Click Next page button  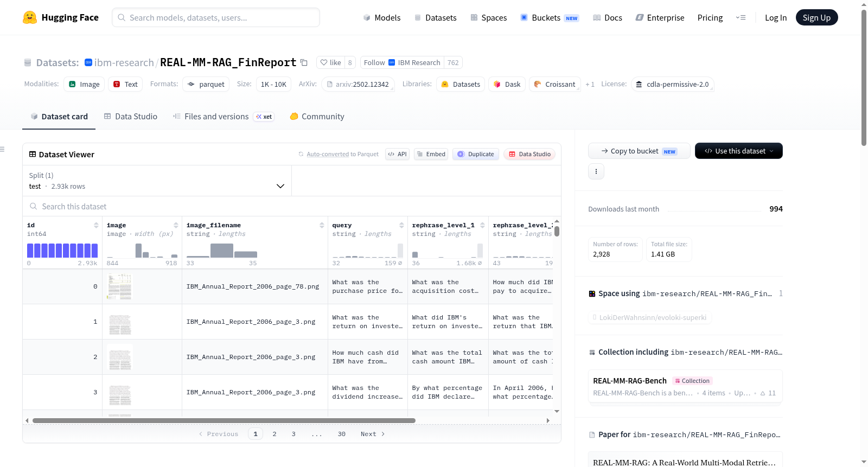click(x=373, y=434)
